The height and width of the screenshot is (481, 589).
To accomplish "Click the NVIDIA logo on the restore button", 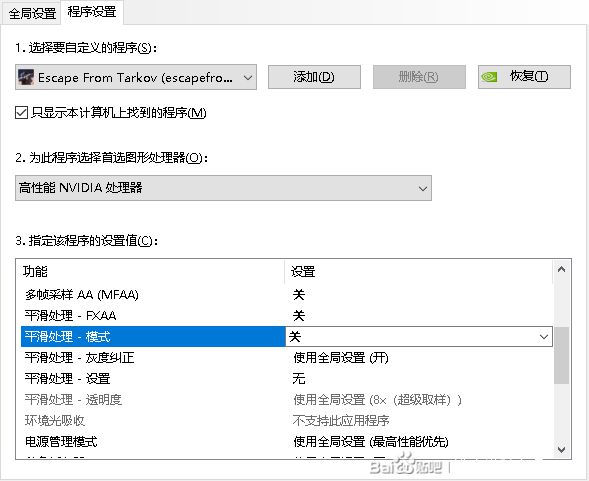I will coord(489,77).
